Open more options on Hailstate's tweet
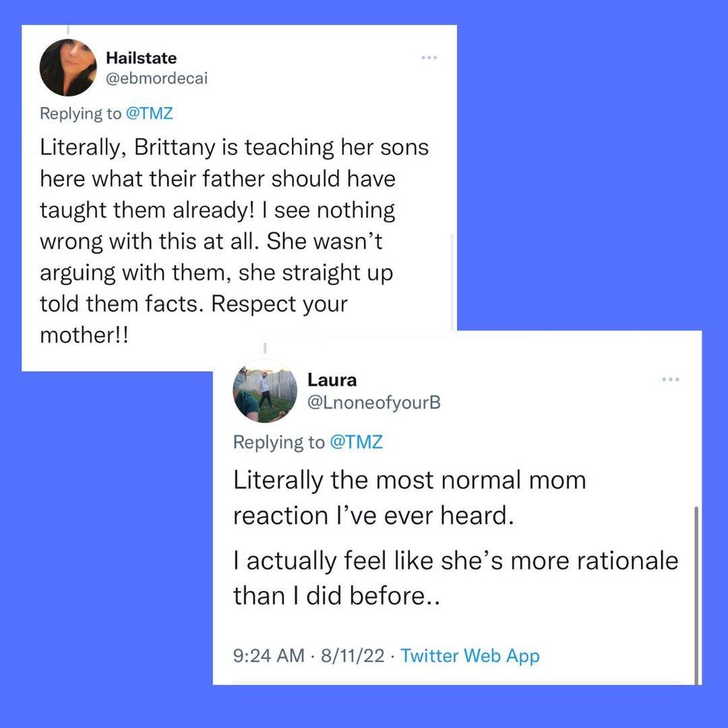This screenshot has width=728, height=728. pos(429,57)
